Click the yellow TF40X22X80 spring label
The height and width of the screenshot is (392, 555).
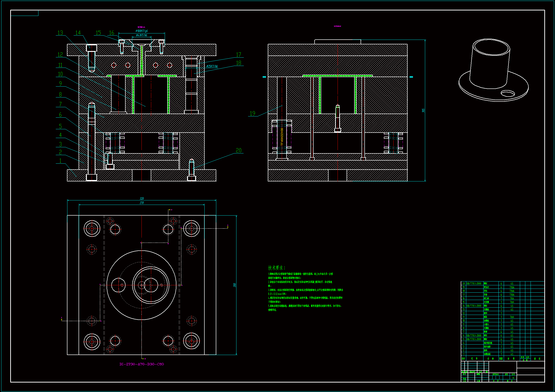coord(282,137)
